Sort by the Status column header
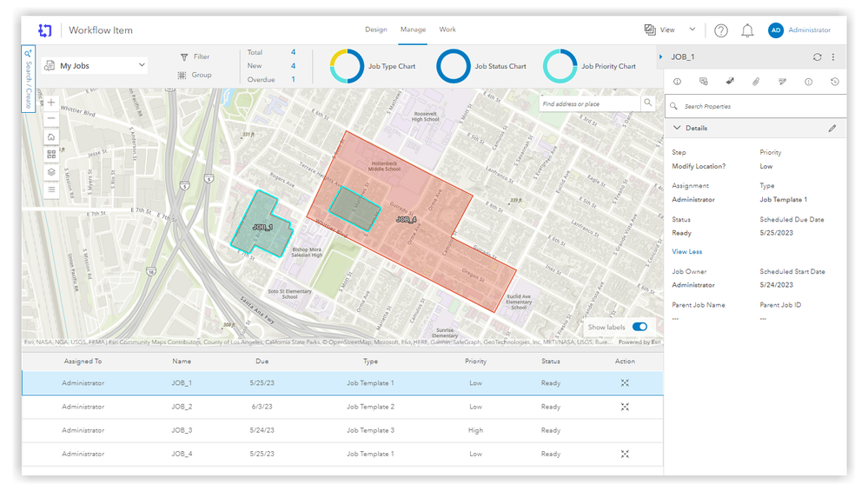Viewport: 868px width, 498px height. (551, 362)
